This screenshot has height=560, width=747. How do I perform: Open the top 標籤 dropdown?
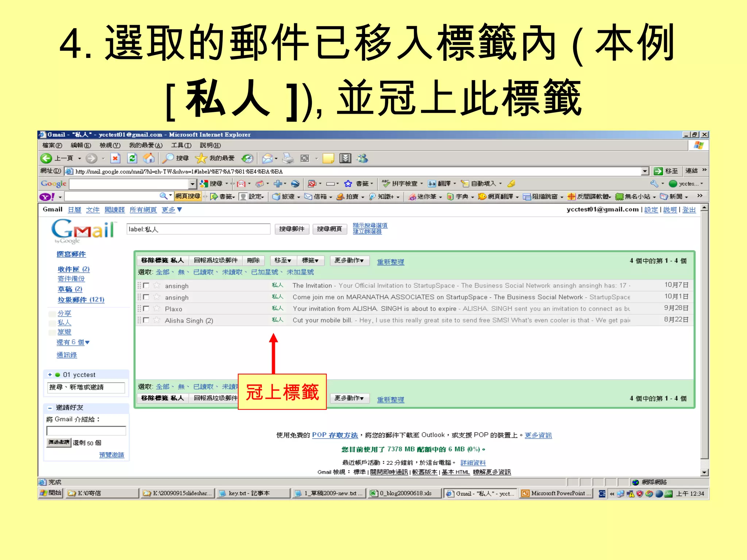(310, 260)
